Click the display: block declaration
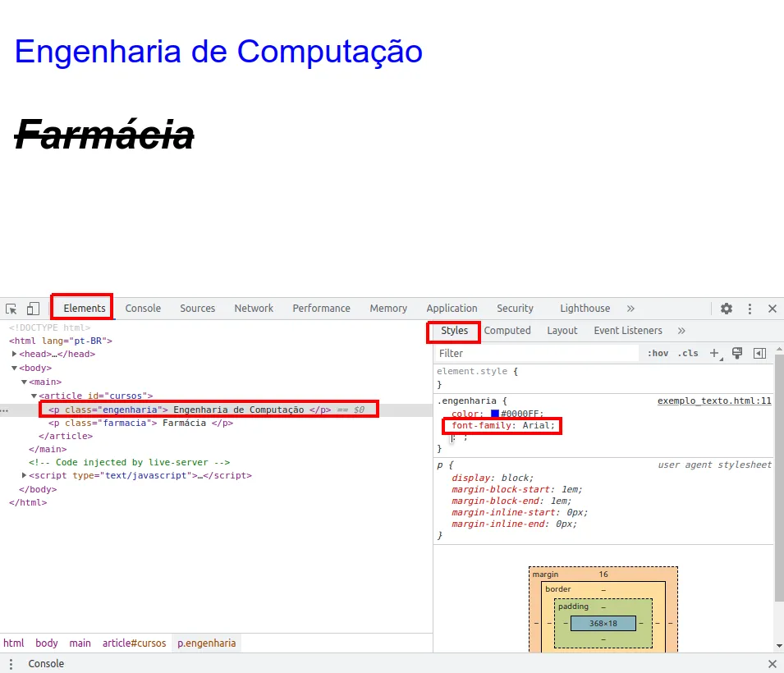 (492, 478)
